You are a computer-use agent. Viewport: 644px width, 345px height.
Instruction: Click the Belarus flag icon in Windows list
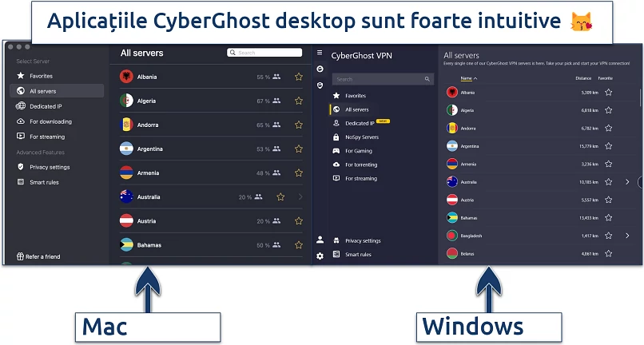pos(452,254)
